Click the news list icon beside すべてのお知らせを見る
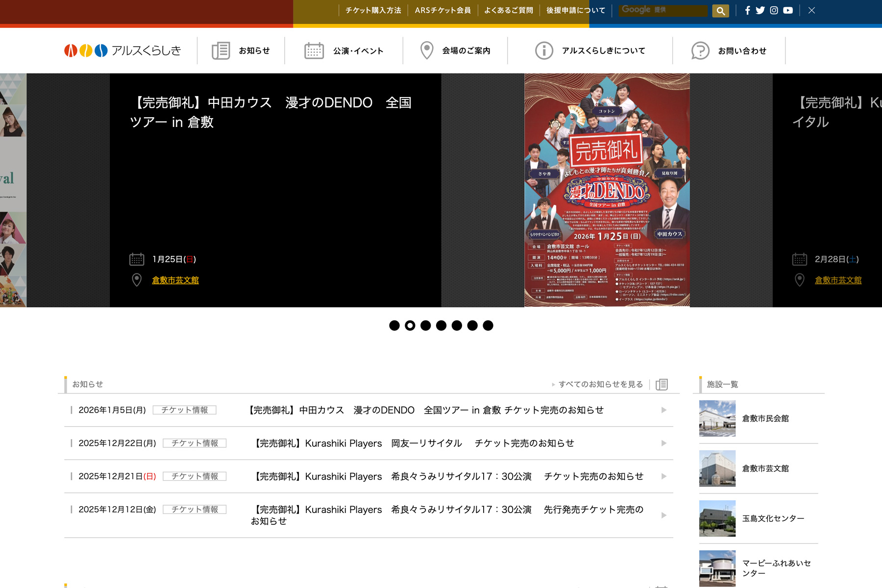This screenshot has width=882, height=588. coord(661,385)
